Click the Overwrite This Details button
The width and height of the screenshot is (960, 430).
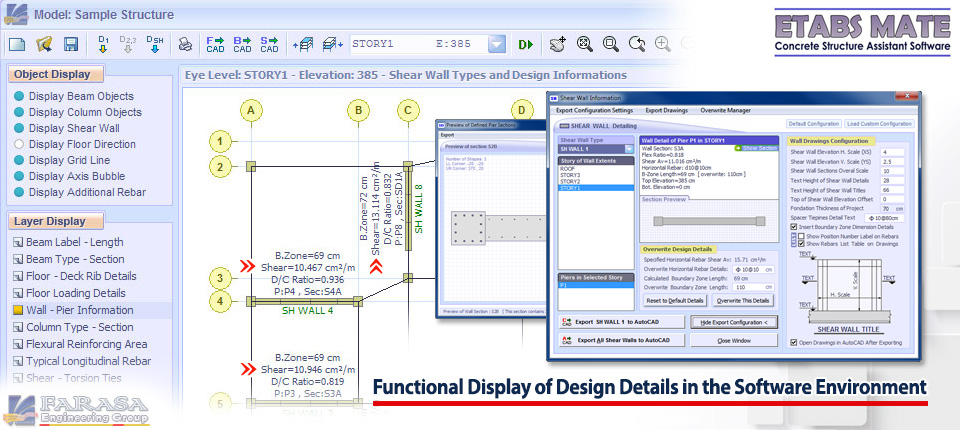tap(743, 301)
